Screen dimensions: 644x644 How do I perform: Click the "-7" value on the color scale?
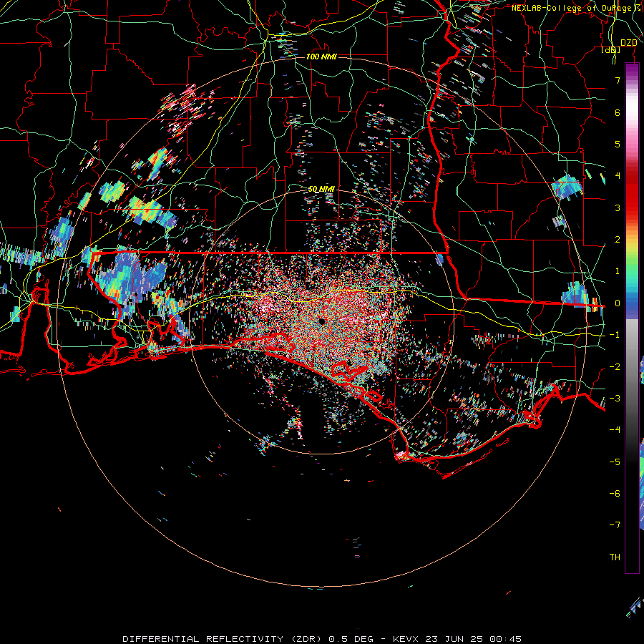tap(615, 525)
